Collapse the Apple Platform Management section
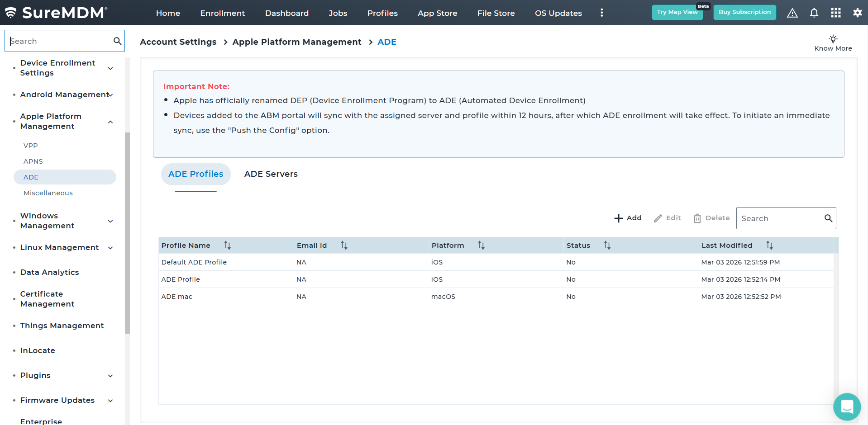The width and height of the screenshot is (868, 425). click(110, 122)
